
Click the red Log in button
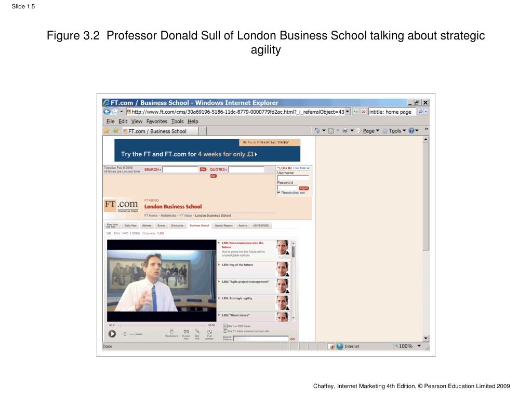303,188
